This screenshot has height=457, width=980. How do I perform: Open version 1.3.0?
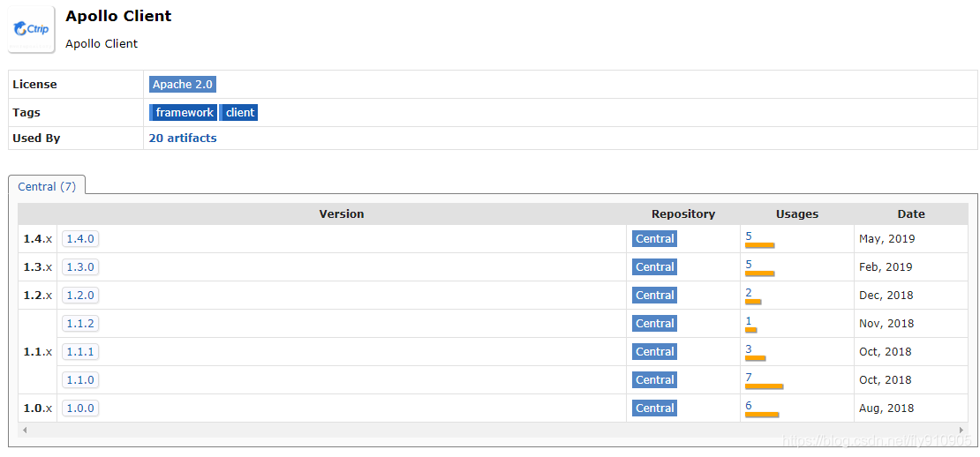(80, 267)
